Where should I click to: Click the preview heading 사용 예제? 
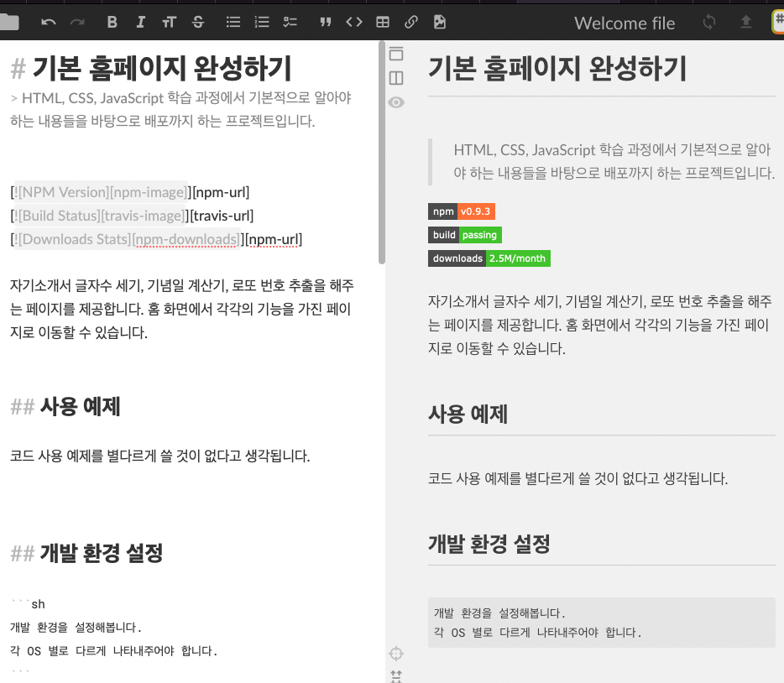click(x=468, y=414)
